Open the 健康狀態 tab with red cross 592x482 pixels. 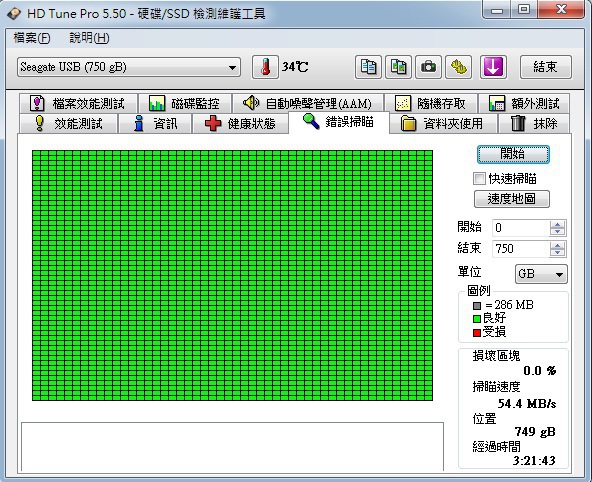[x=240, y=123]
